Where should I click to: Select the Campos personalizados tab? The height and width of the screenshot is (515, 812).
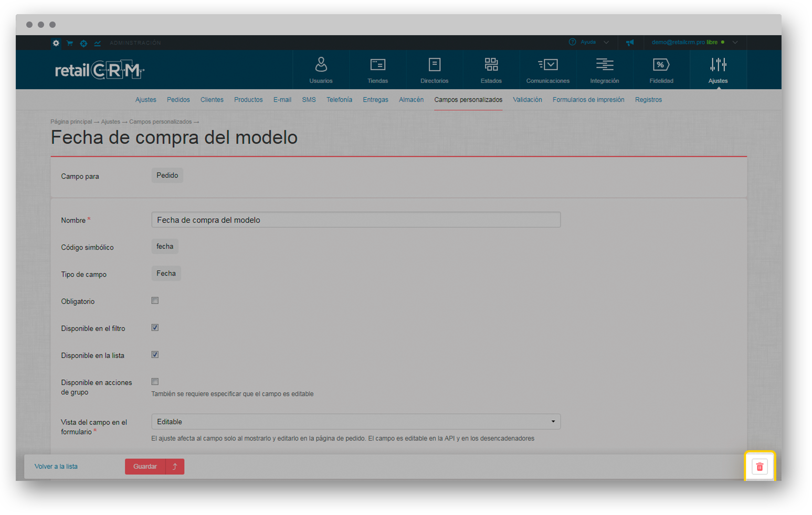point(468,100)
